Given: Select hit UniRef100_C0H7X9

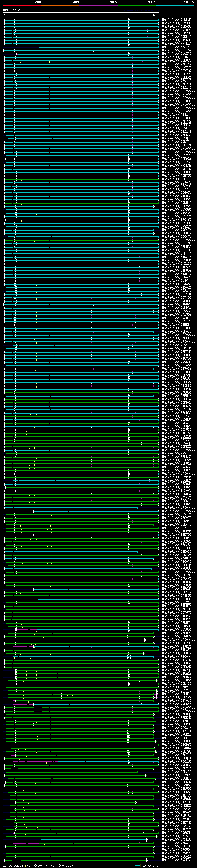Looking at the screenshot, I should 176,121.
